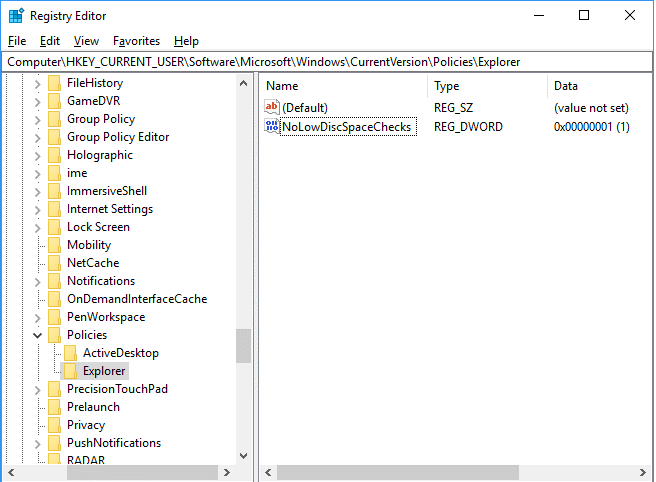Sort values by Name column header
This screenshot has width=656, height=482.
[x=344, y=86]
